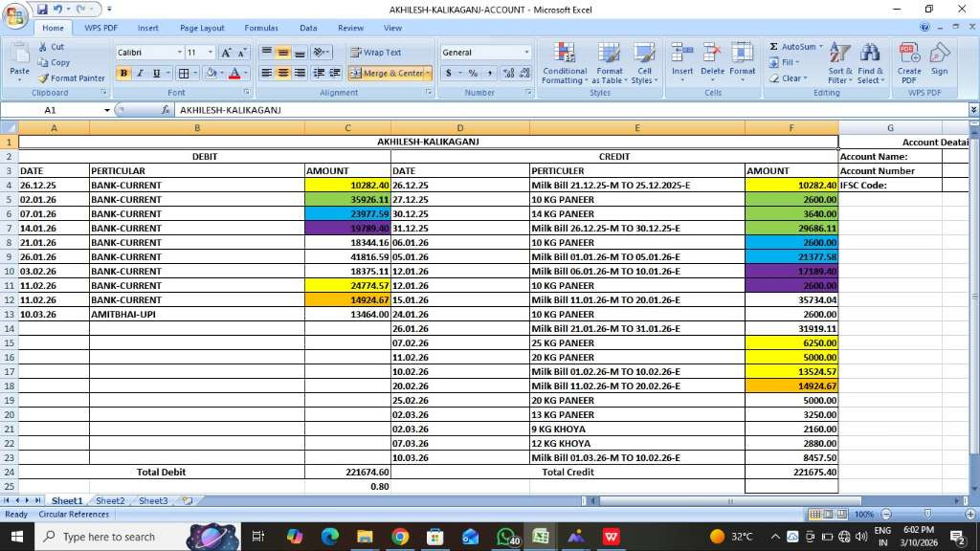Cut the selected cells
The width and height of the screenshot is (980, 551).
51,47
